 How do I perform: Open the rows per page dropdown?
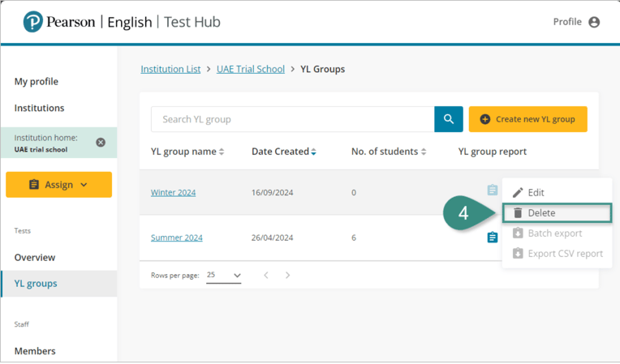[x=224, y=276]
